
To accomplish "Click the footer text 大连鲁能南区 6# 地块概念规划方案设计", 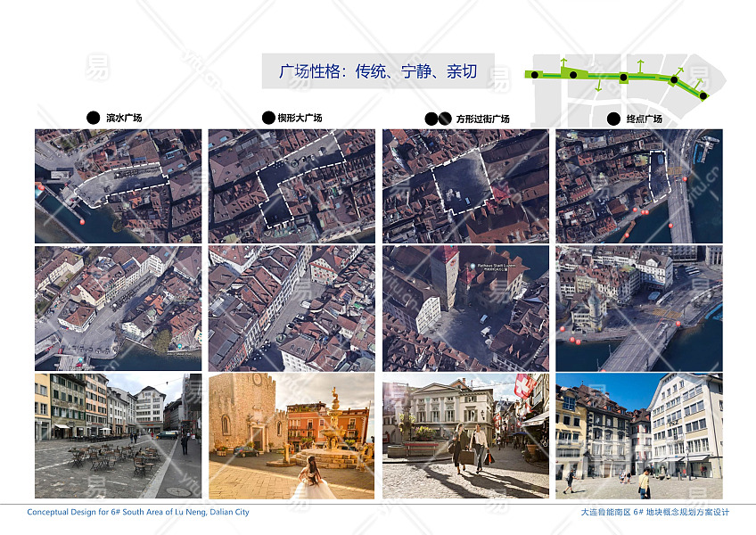I will click(654, 512).
